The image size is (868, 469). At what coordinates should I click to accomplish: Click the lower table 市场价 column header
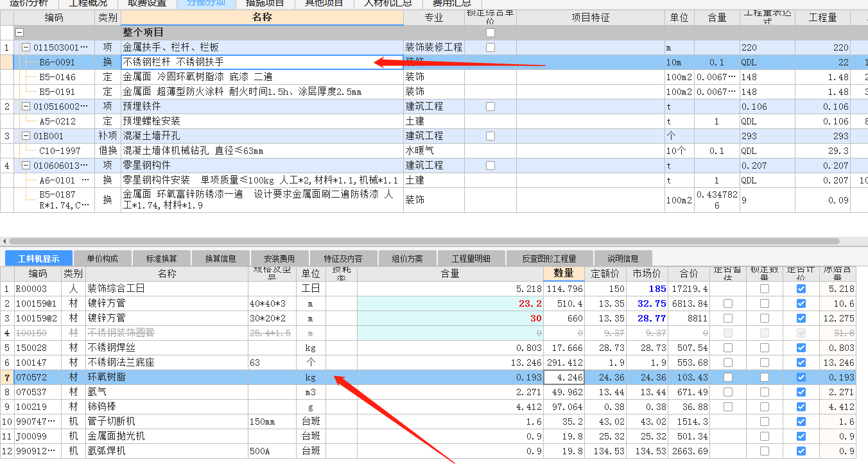coord(647,274)
